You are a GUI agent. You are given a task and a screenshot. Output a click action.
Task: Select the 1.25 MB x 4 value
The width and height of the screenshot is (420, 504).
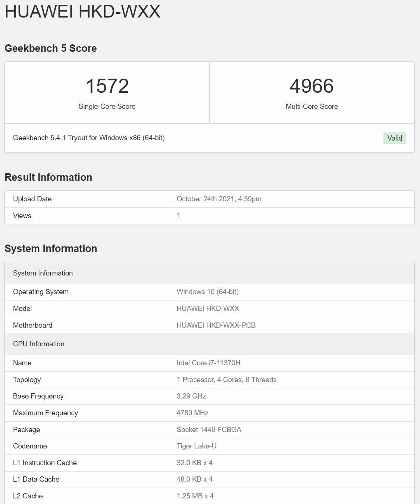click(195, 496)
